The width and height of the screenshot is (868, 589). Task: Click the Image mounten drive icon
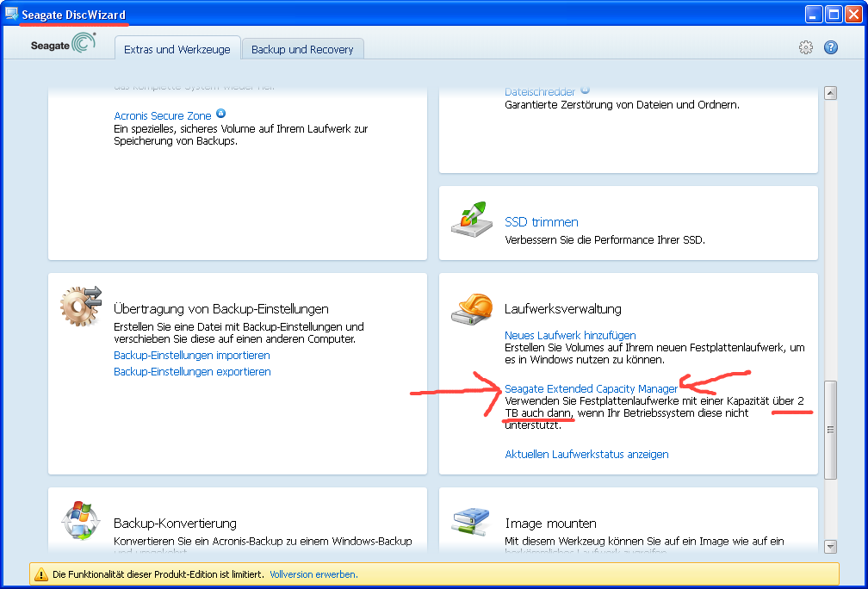pos(470,522)
